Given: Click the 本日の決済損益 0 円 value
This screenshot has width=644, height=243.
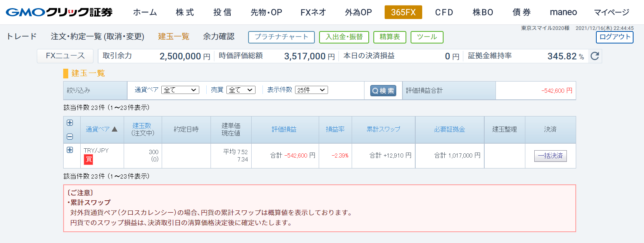Looking at the screenshot, I should pos(452,56).
